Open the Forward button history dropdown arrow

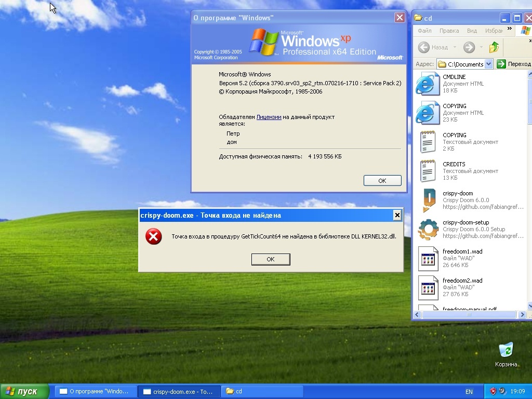click(x=481, y=47)
